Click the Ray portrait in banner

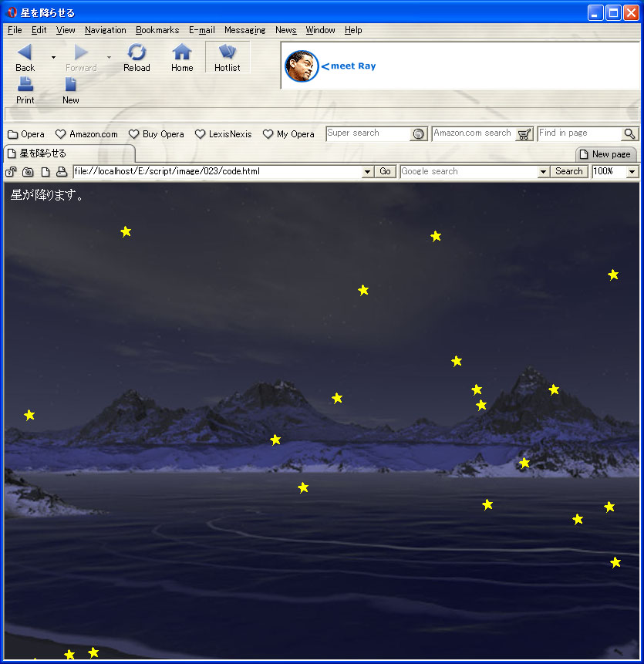click(x=302, y=66)
